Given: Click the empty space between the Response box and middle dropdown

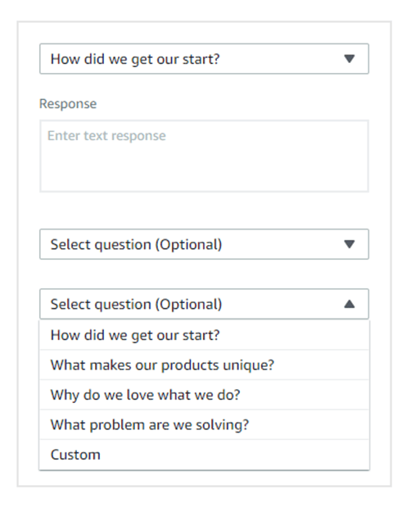Looking at the screenshot, I should click(x=205, y=211).
